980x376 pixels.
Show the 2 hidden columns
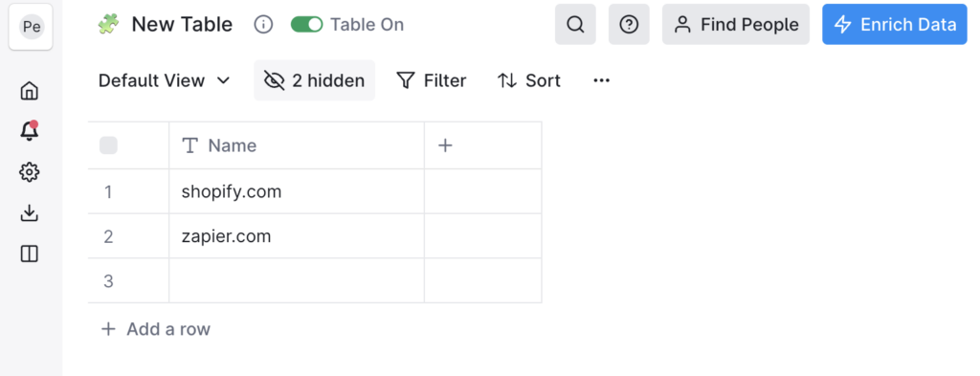coord(314,80)
